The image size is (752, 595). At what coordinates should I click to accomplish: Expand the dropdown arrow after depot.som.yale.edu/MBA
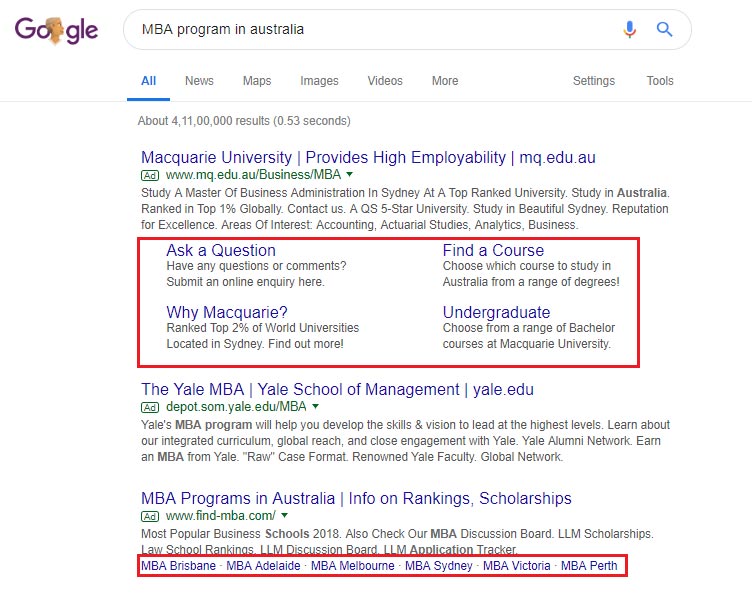click(315, 407)
